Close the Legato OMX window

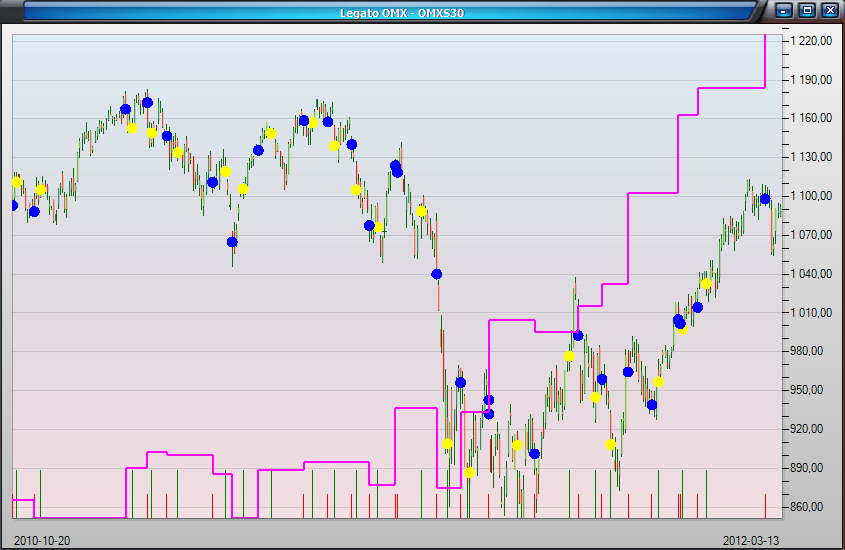[x=830, y=10]
